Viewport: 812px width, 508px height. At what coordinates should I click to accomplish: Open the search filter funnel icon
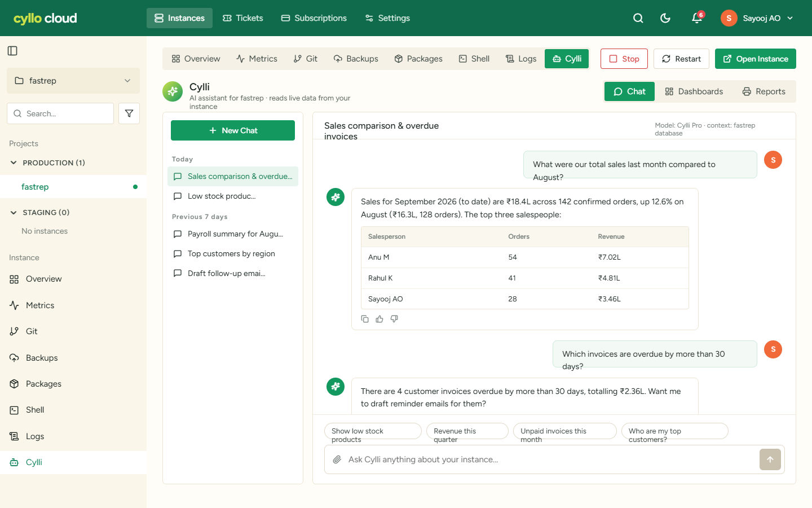(x=129, y=113)
